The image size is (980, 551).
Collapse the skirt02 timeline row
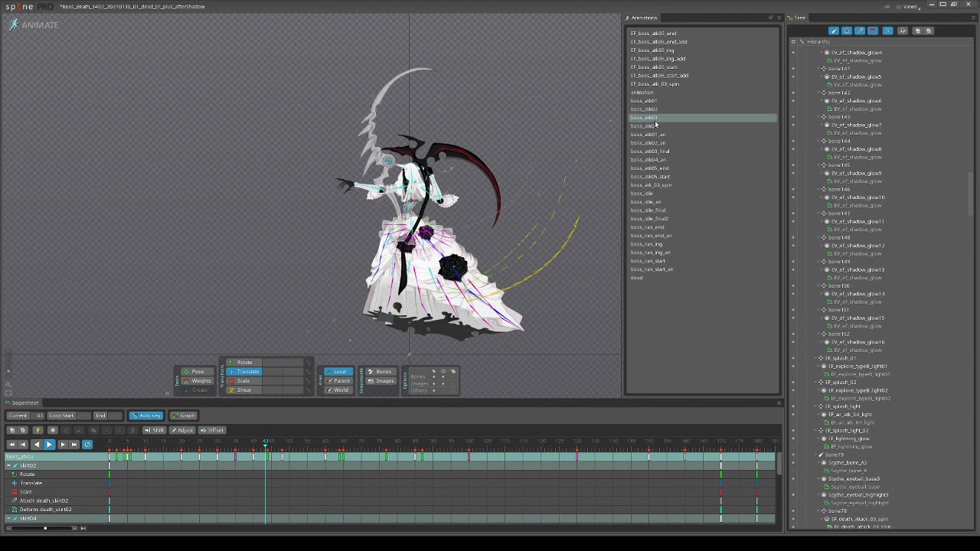tap(9, 465)
